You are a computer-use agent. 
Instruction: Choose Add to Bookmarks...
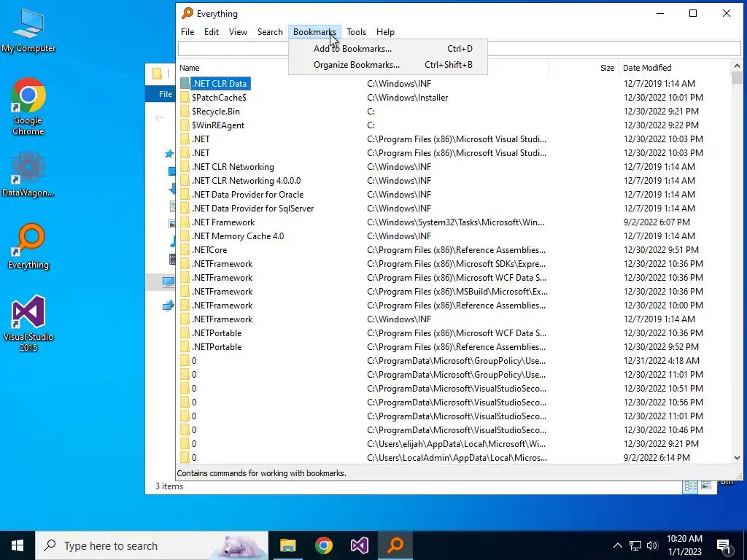pyautogui.click(x=388, y=49)
